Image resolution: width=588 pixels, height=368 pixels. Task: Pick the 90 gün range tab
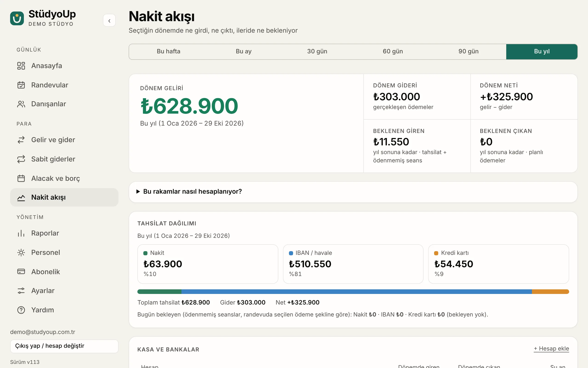click(x=468, y=51)
